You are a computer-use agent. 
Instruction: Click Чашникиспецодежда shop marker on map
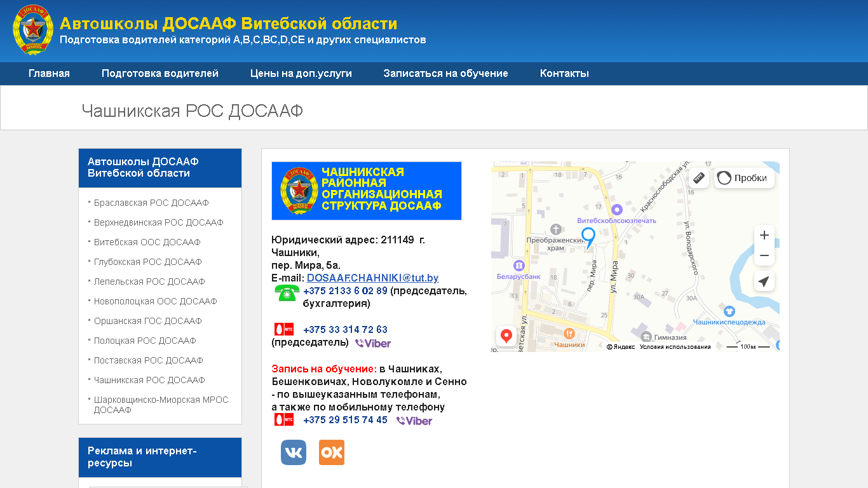click(x=729, y=311)
